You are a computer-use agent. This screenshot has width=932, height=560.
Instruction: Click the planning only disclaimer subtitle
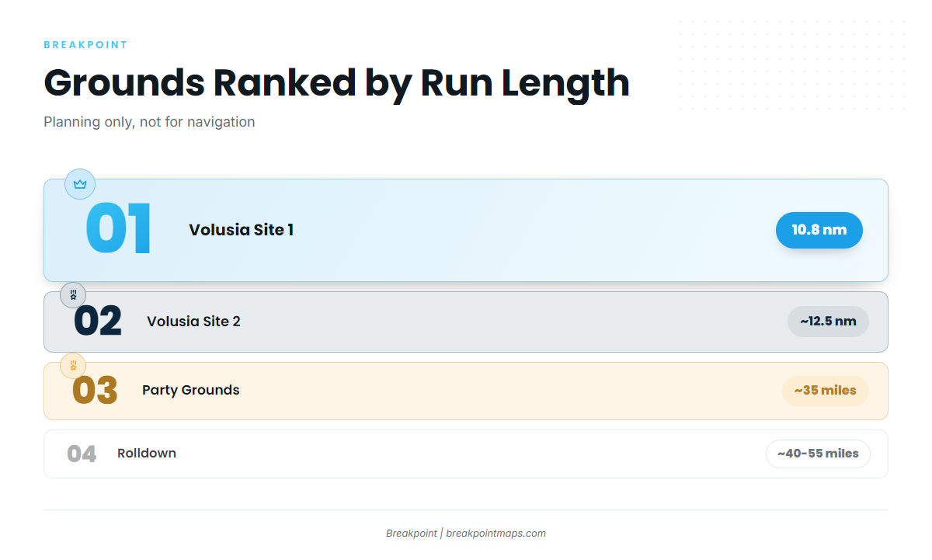click(149, 122)
